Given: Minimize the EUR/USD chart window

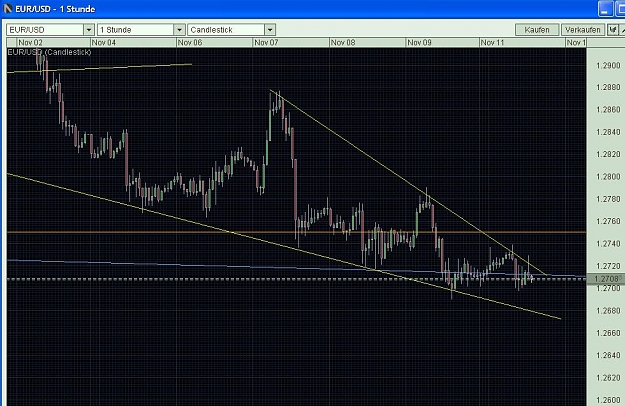Looking at the screenshot, I should (x=605, y=9).
